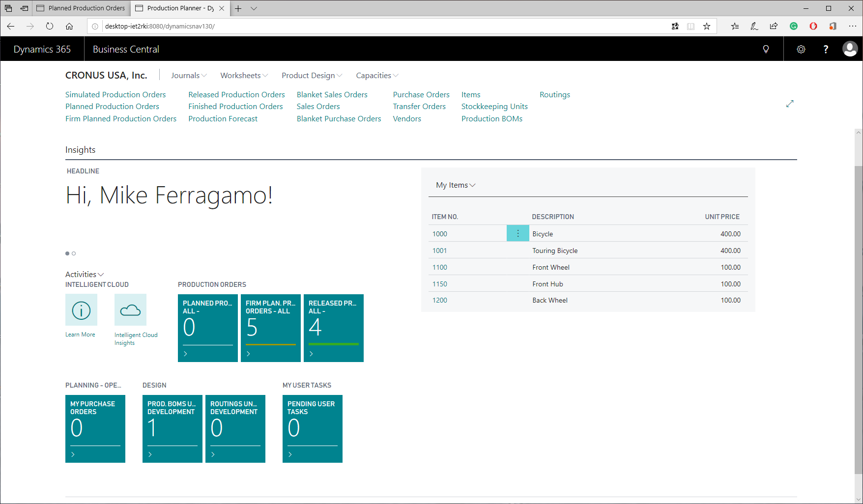Open the Activities dropdown
Screen dimensions: 863x504
(x=85, y=274)
